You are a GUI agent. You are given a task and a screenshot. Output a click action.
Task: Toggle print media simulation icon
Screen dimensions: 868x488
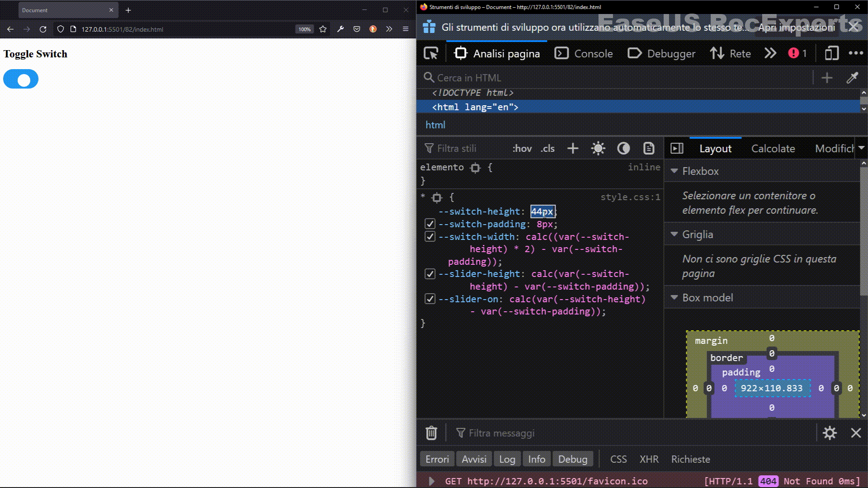coord(649,149)
